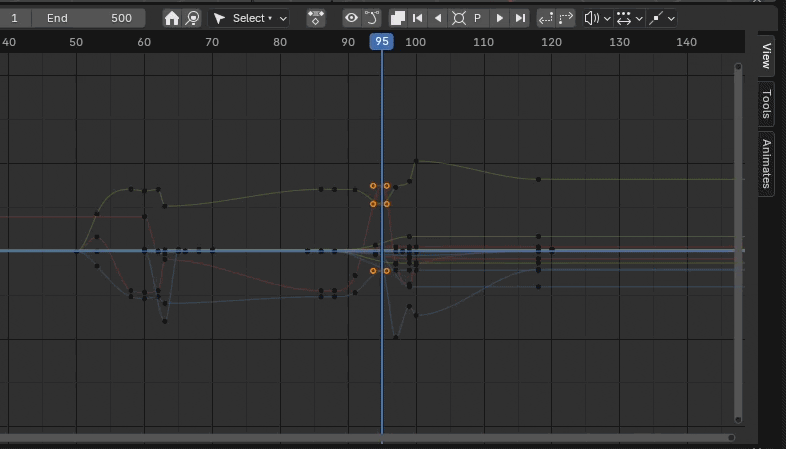Click the End frame field showing 500
786x449 pixels.
(x=88, y=18)
